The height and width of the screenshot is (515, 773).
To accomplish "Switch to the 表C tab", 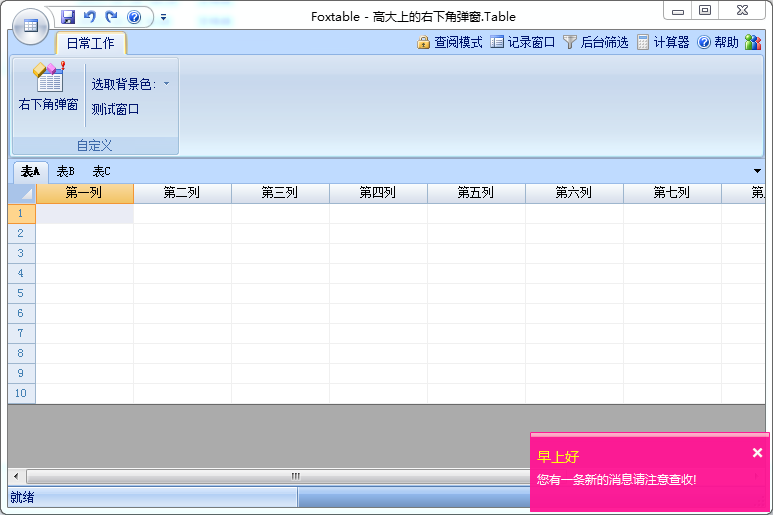I will [101, 171].
